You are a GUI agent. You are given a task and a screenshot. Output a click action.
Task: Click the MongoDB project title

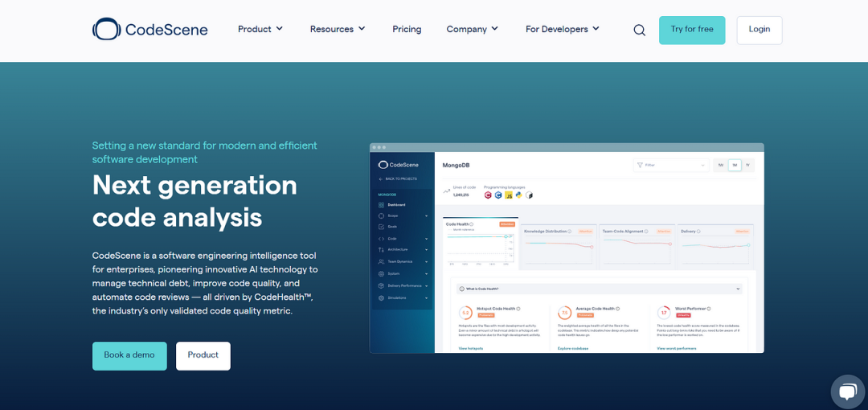[457, 165]
